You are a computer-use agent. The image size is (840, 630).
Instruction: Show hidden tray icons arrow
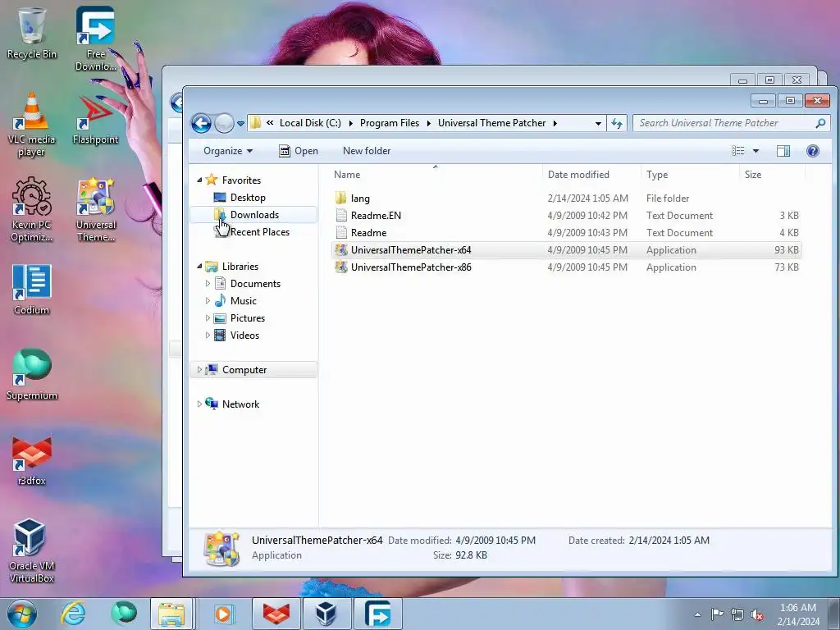(x=697, y=614)
